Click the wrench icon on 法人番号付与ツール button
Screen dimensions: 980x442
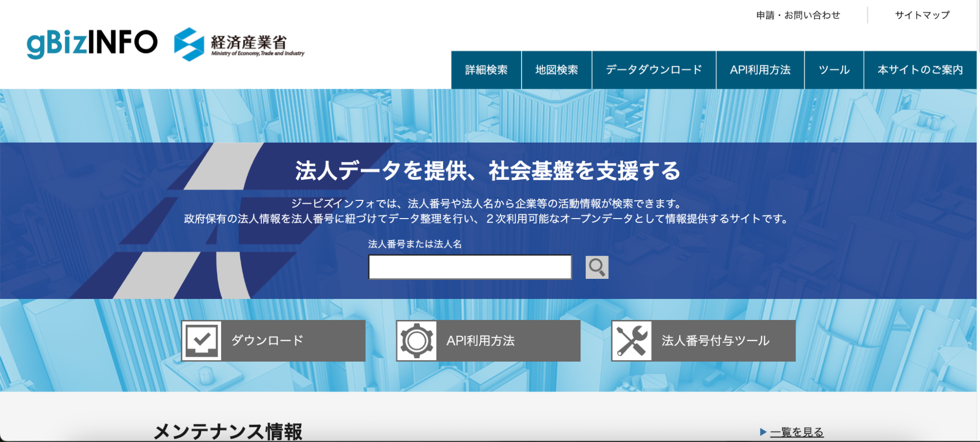(x=631, y=341)
